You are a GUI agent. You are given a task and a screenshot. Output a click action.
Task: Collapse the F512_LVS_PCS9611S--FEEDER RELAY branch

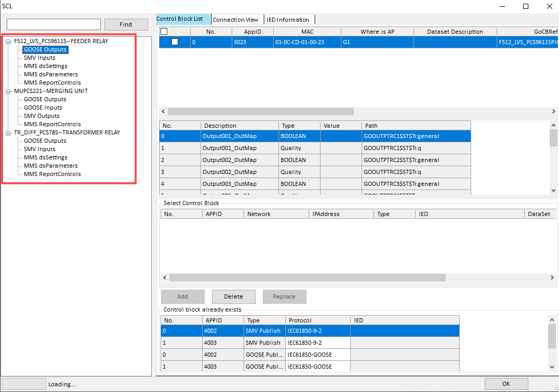8,41
